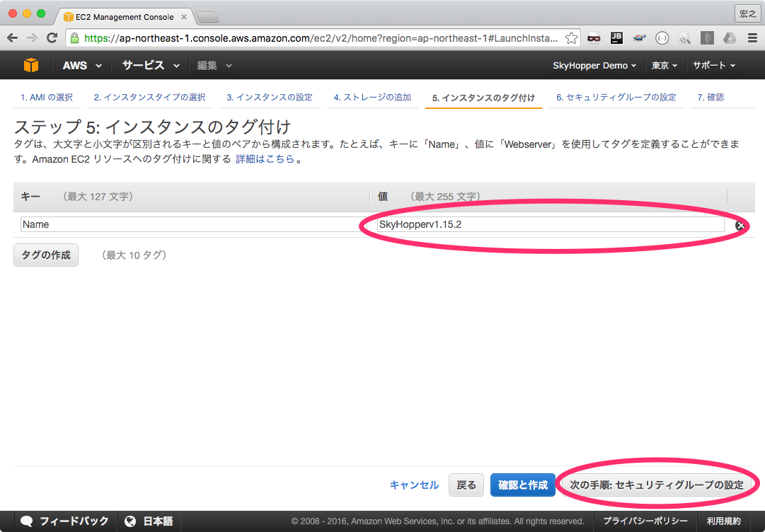The width and height of the screenshot is (765, 532).
Task: Click the feedback speech bubble icon
Action: click(x=27, y=521)
